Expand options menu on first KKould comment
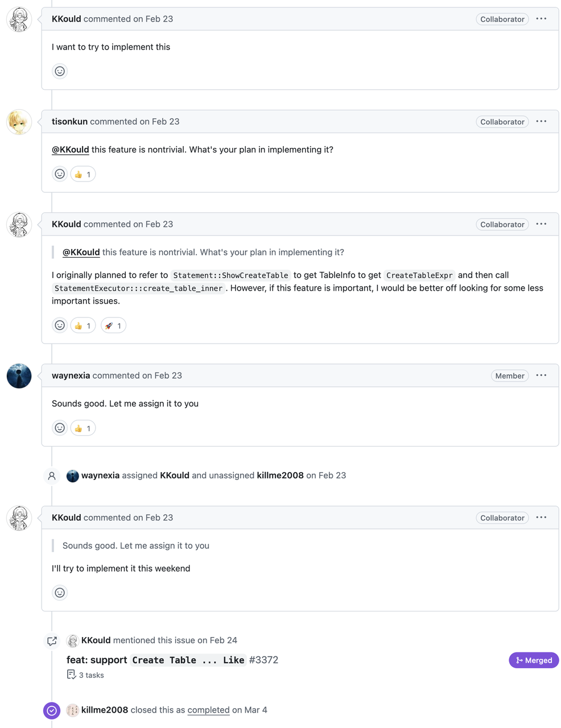This screenshot has height=728, width=561. (541, 19)
